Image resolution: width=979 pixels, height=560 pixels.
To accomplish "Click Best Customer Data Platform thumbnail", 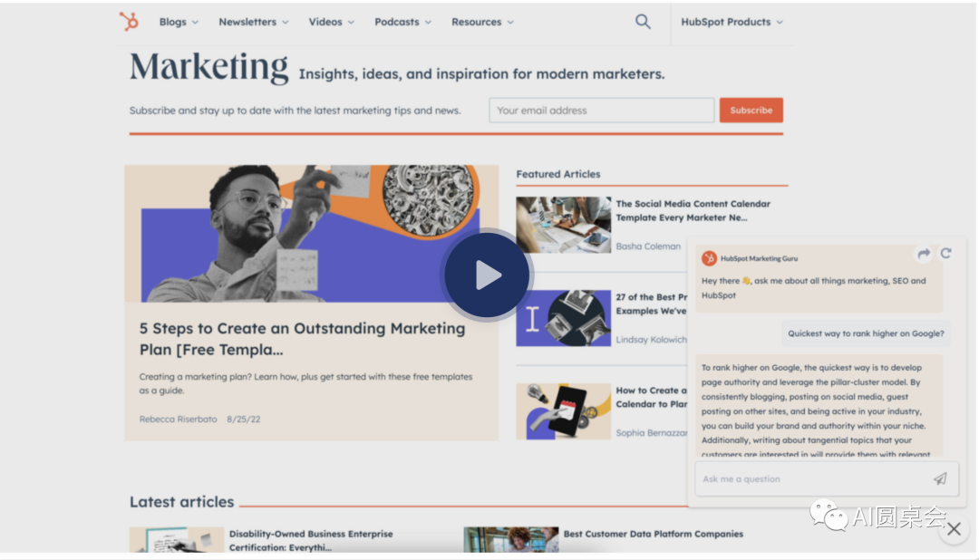I will [x=510, y=540].
